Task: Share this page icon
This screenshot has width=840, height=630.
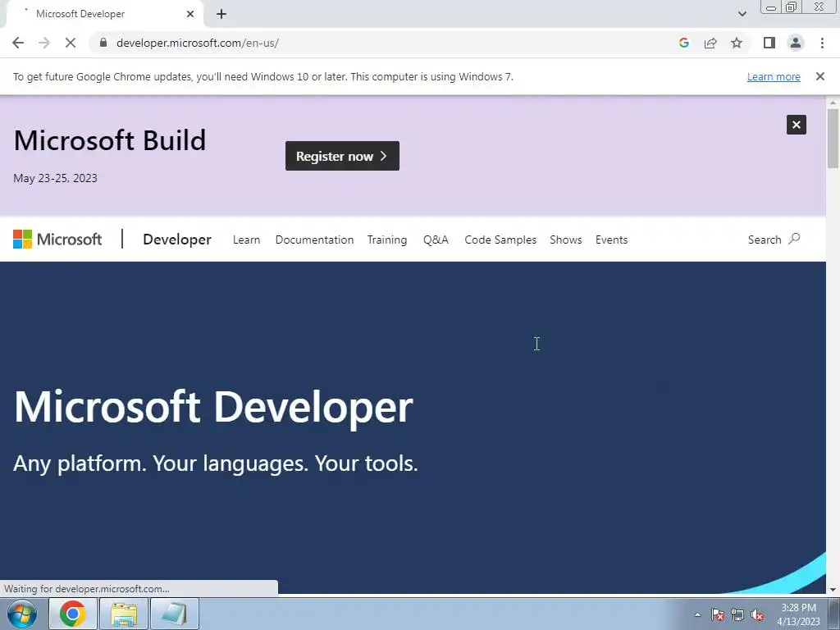Action: click(x=710, y=43)
